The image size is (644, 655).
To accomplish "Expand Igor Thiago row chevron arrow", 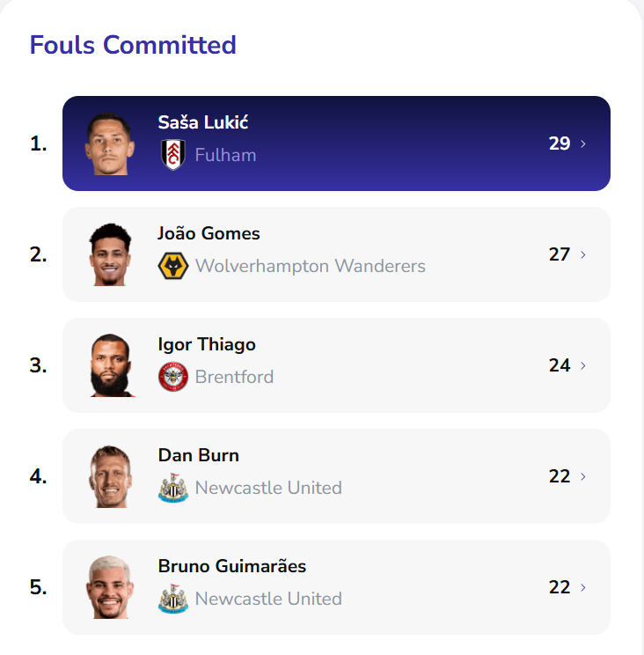I will [x=583, y=365].
